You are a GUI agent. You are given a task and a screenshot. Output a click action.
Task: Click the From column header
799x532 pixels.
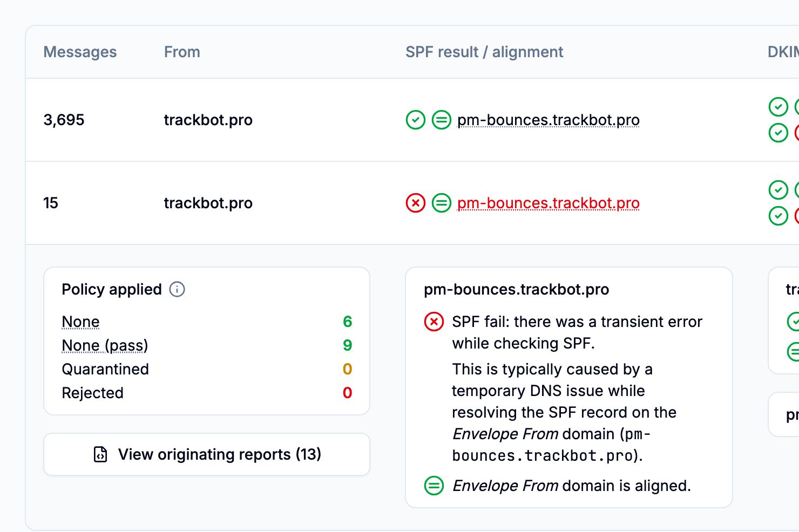pyautogui.click(x=182, y=52)
